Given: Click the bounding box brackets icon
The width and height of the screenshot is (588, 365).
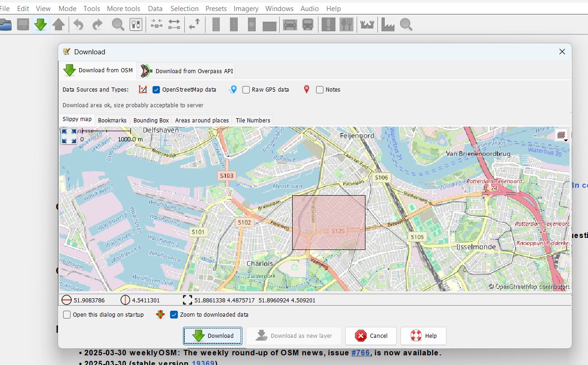Looking at the screenshot, I should 188,300.
